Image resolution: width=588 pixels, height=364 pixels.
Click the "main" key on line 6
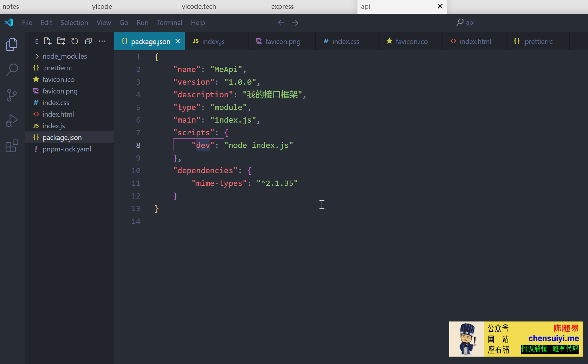[187, 120]
